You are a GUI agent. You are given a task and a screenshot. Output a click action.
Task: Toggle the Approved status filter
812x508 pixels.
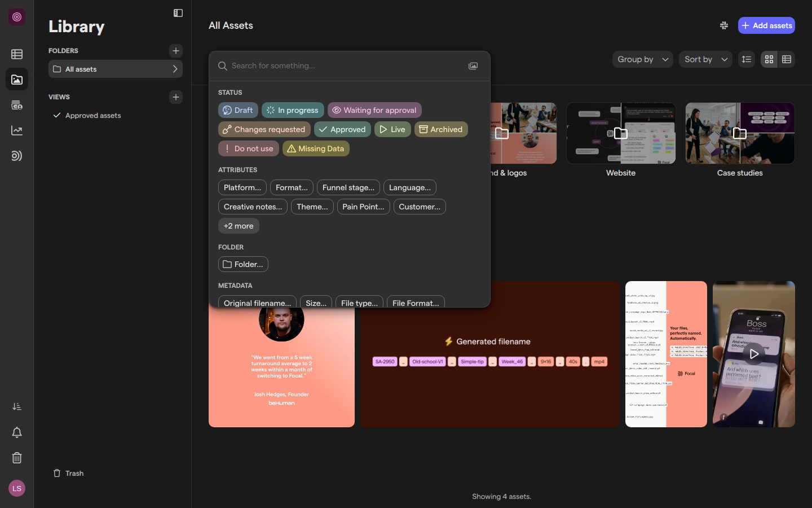342,129
